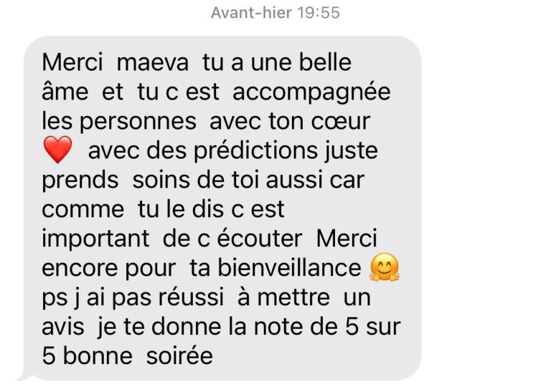
Task: Click the 'Avant-hier 19:55' timestamp
Action: pos(275,13)
